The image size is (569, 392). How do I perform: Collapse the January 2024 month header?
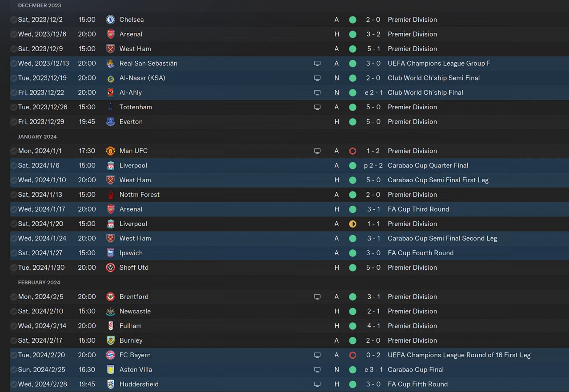pyautogui.click(x=37, y=136)
